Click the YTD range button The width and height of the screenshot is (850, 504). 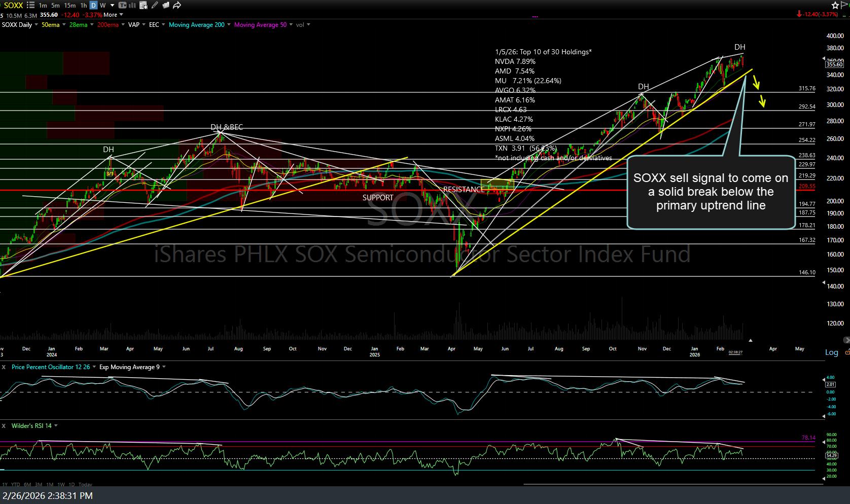pos(16,484)
